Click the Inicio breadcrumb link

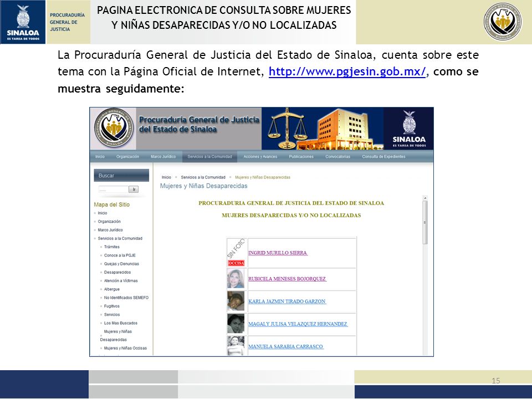click(166, 177)
